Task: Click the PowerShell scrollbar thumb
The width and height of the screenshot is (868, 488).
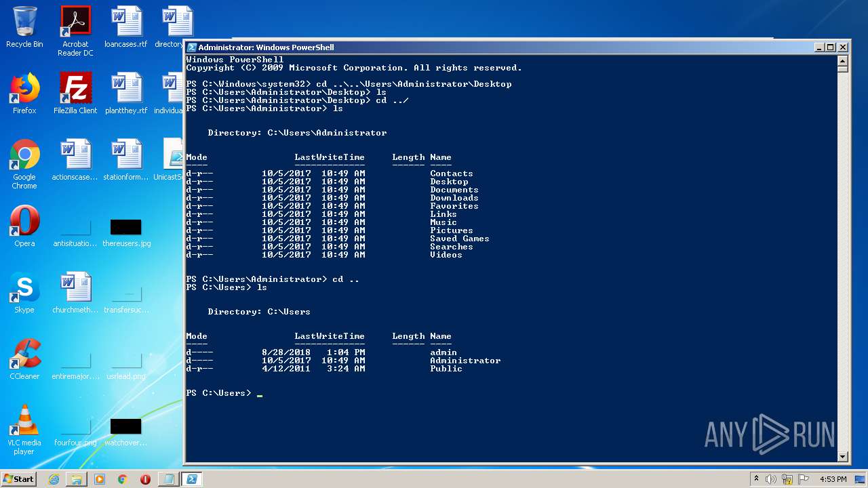Action: tap(843, 68)
